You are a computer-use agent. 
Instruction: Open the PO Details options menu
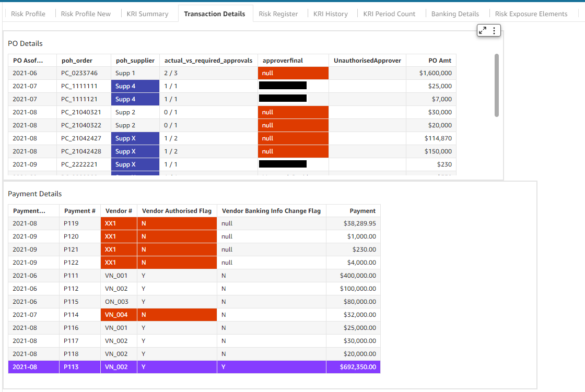[x=494, y=31]
